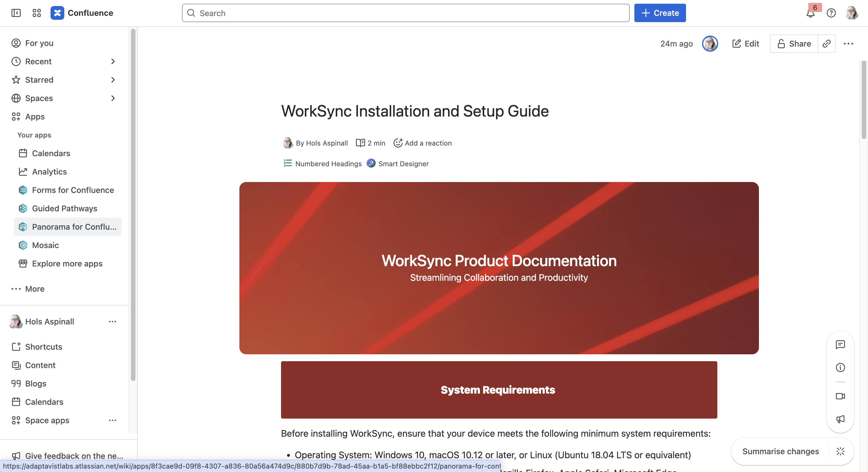The height and width of the screenshot is (472, 868).
Task: Expand the Spaces menu chevron
Action: click(113, 98)
